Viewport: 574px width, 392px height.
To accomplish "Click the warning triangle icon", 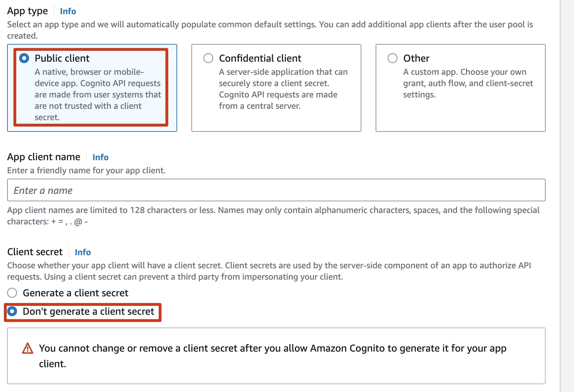I will click(28, 348).
